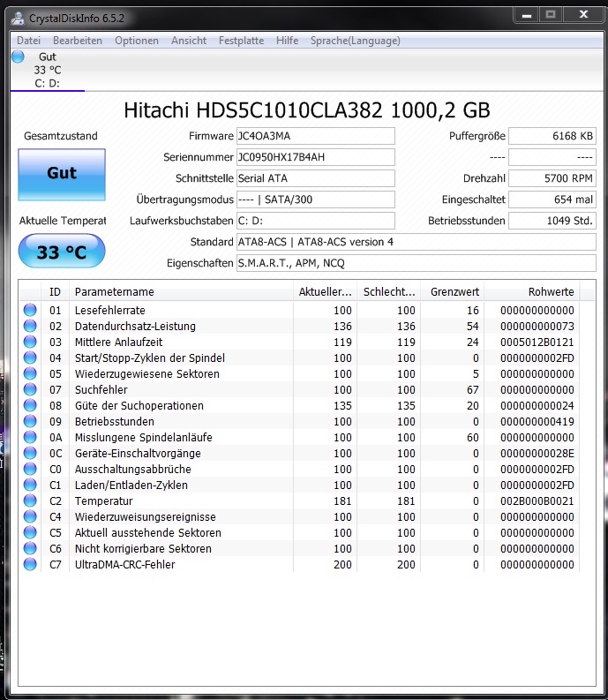Viewport: 608px width, 700px height.
Task: Open the Bearbeiten menu
Action: [78, 41]
